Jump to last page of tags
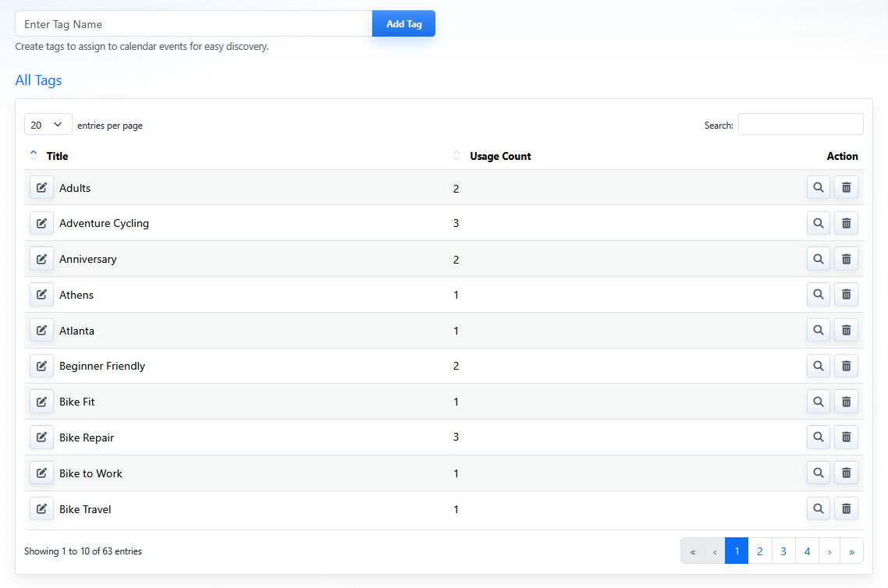Image resolution: width=888 pixels, height=588 pixels. point(852,551)
